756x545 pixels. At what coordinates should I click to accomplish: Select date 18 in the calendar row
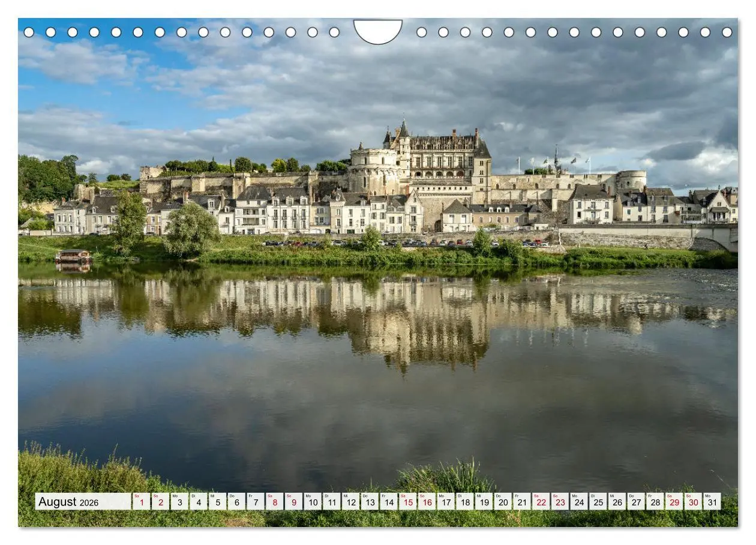[x=464, y=502]
